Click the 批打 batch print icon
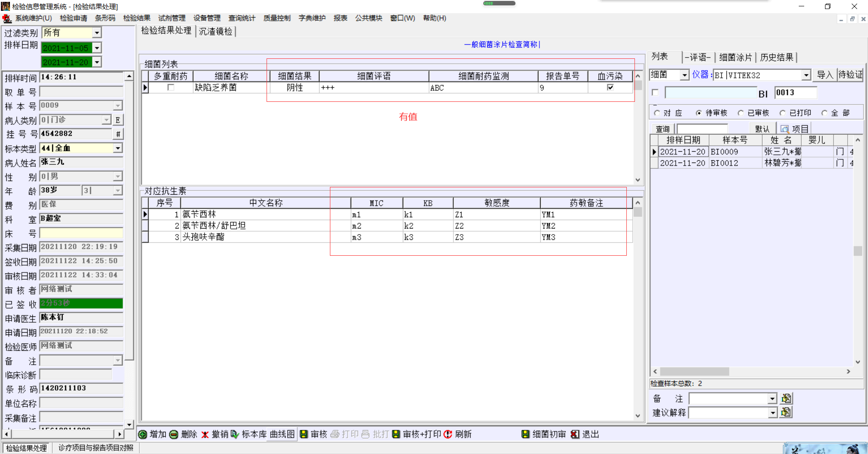Screen dimensions: 868x454 [366, 434]
